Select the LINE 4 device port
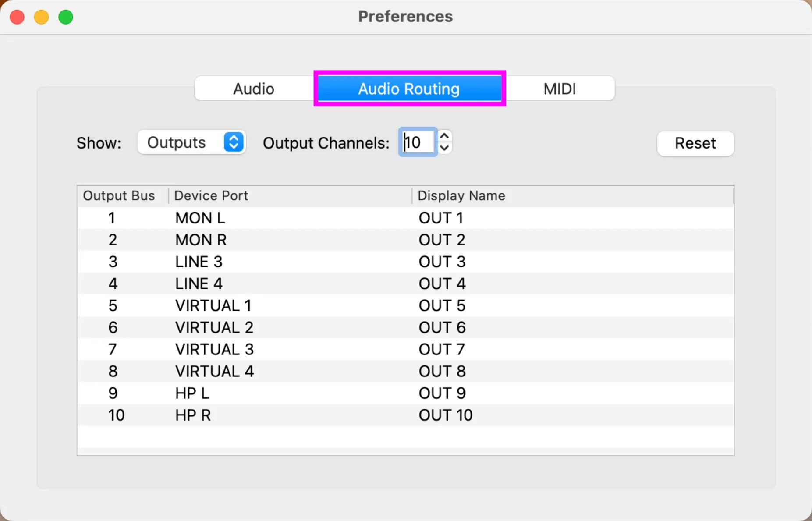This screenshot has width=812, height=521. coord(199,284)
